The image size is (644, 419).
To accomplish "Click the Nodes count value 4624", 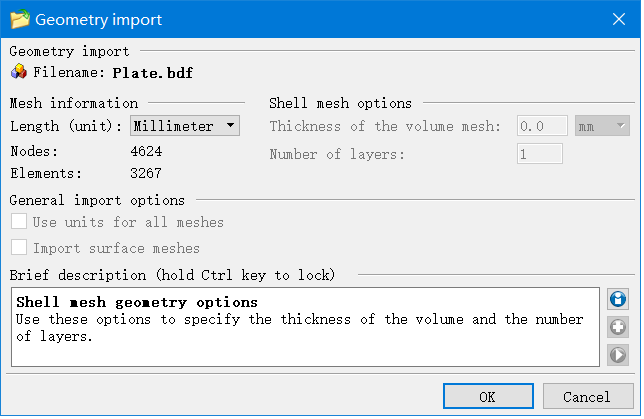I will point(146,152).
